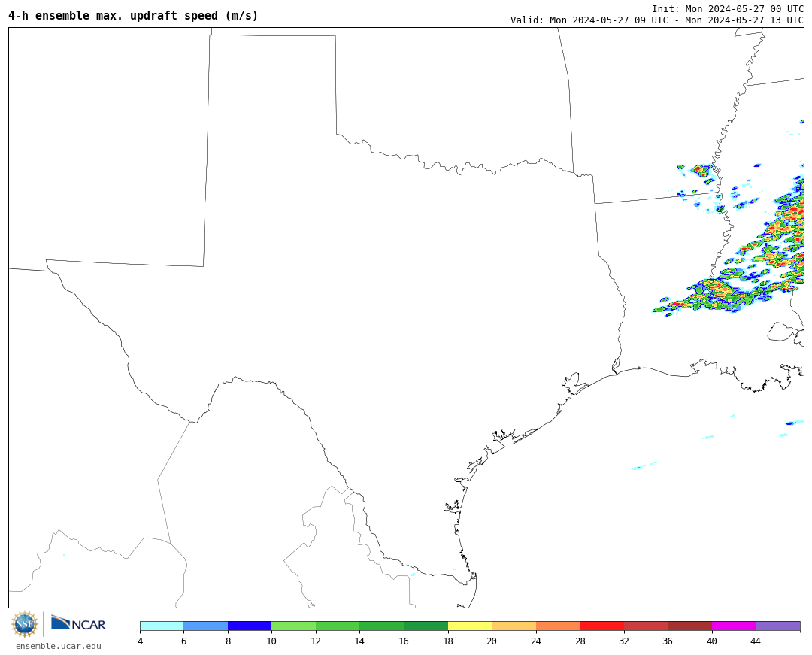Image resolution: width=812 pixels, height=655 pixels.
Task: Select the 16–18 dark green legend swatch
Action: (x=426, y=626)
